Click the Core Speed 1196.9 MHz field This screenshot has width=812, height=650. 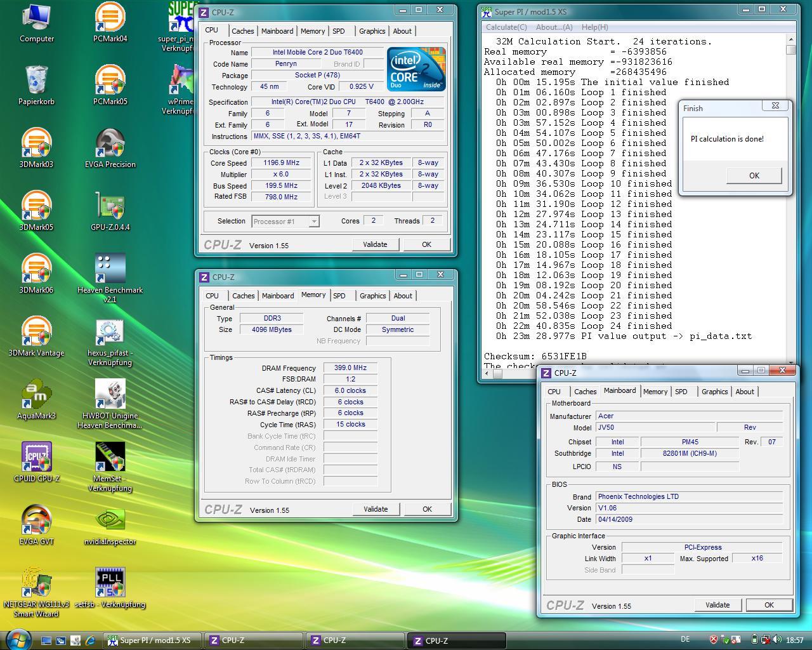[281, 162]
